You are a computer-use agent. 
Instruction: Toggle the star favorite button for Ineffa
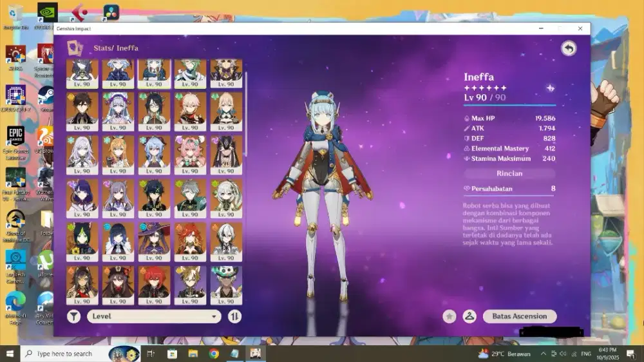[x=450, y=316]
